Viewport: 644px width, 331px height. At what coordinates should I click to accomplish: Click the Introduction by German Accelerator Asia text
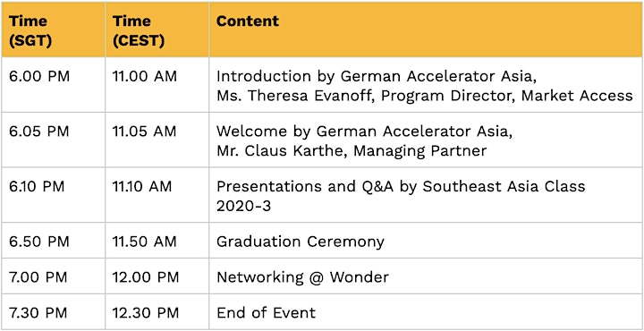(x=377, y=76)
